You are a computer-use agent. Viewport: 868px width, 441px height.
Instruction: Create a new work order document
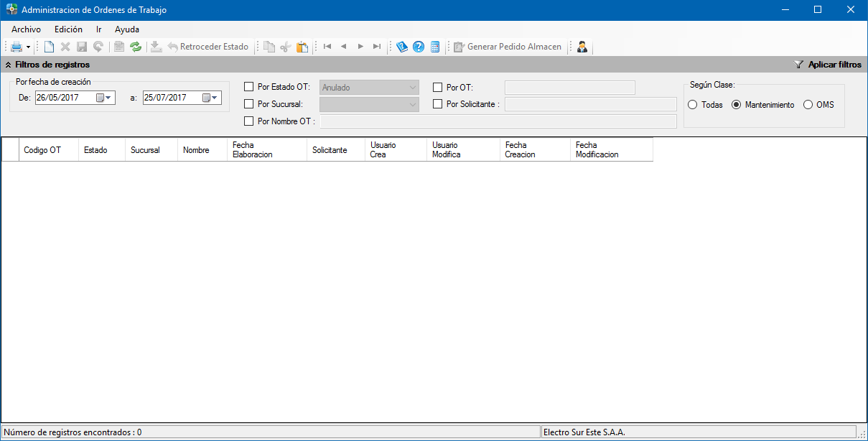[x=49, y=47]
